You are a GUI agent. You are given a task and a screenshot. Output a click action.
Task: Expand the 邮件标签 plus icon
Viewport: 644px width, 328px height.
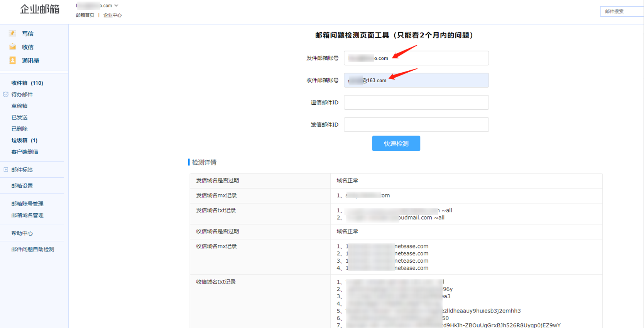6,170
